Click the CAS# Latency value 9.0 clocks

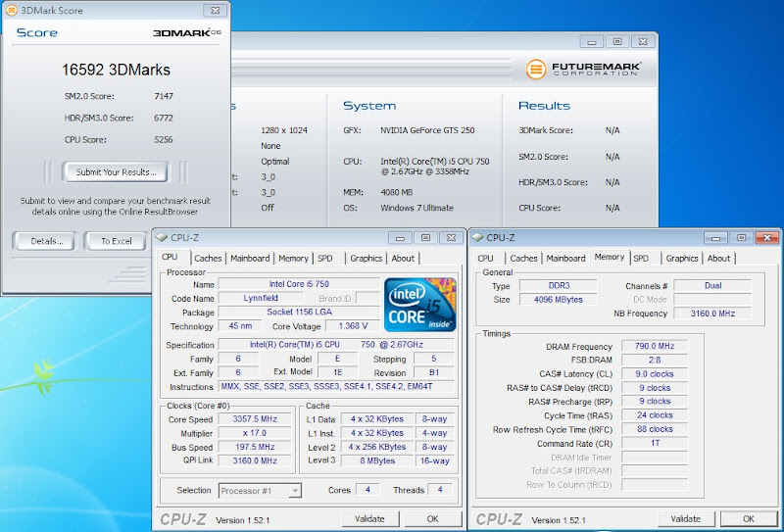[655, 374]
